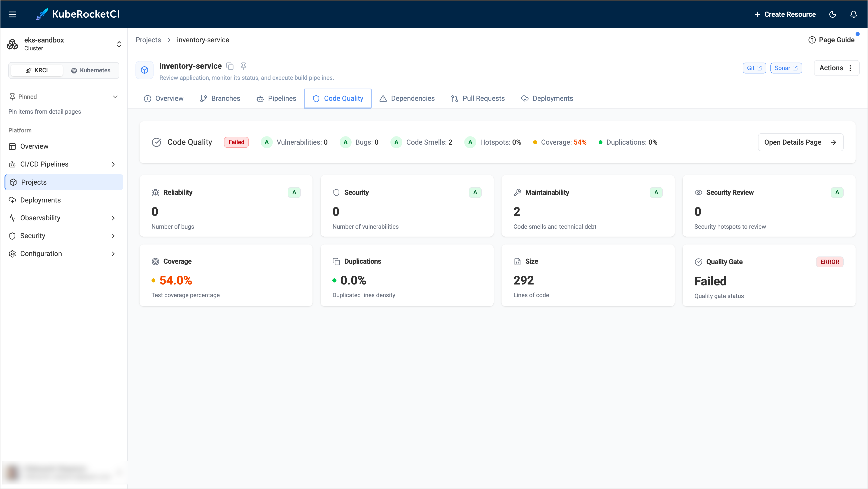The height and width of the screenshot is (489, 868).
Task: Open the Sonar external link
Action: 786,68
